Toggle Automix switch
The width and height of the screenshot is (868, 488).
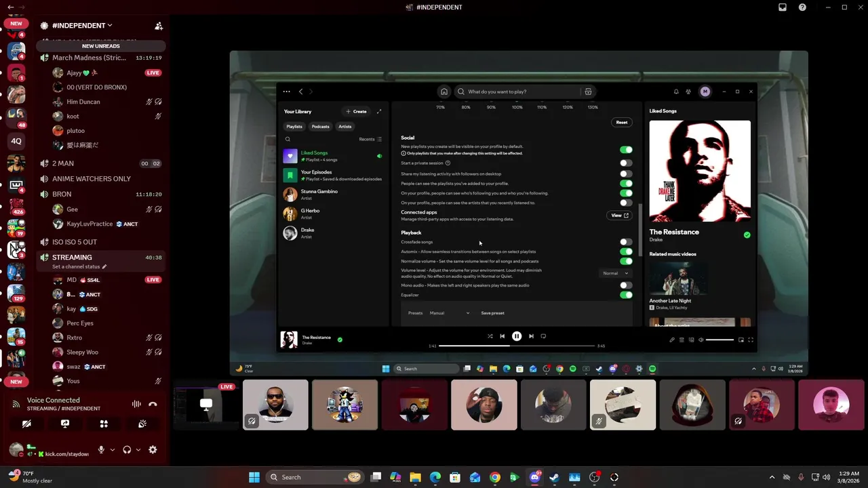(x=626, y=251)
